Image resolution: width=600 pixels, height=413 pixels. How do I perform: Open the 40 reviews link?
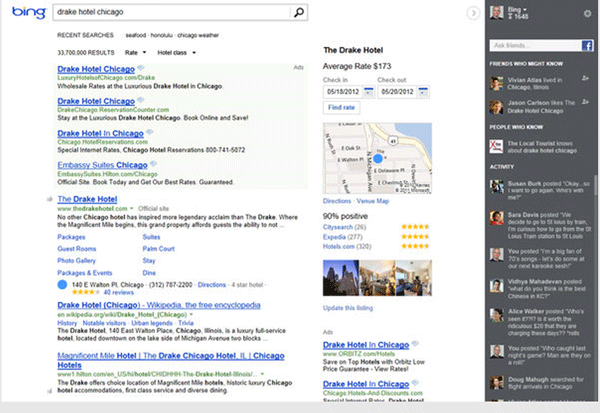click(119, 292)
